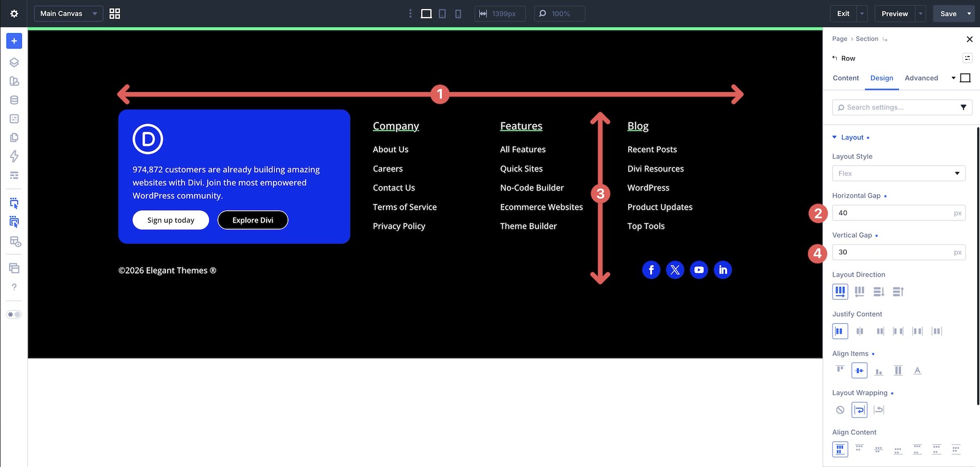
Task: Click the Section breadcrumb
Action: (867, 39)
